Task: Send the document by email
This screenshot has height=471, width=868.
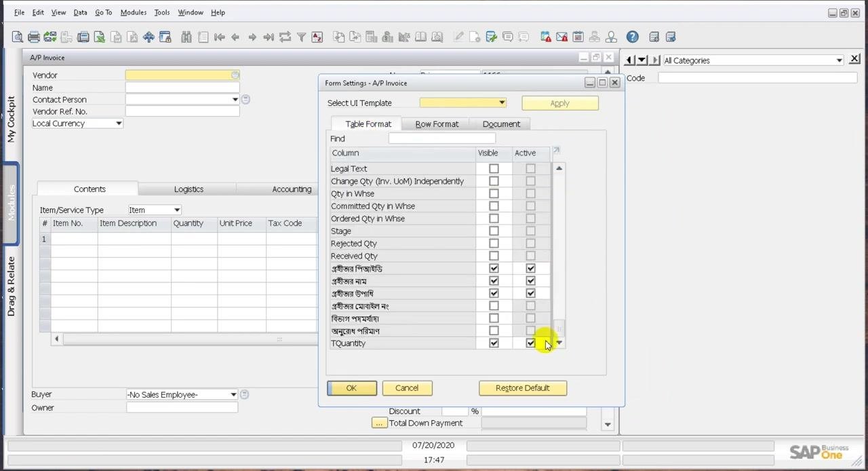Action: (x=50, y=37)
